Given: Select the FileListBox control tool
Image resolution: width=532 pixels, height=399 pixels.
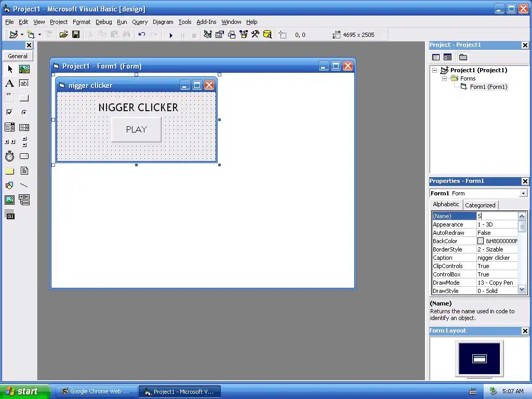Looking at the screenshot, I should click(x=24, y=170).
